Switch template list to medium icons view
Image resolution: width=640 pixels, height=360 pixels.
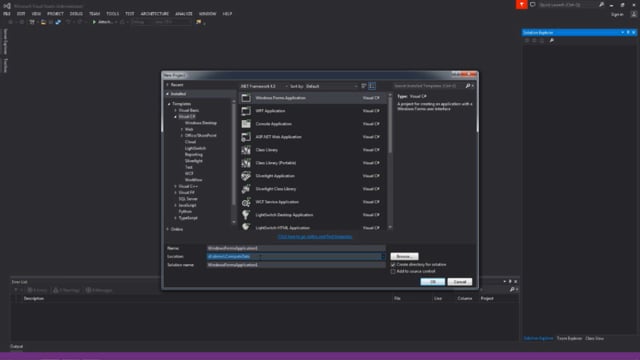[372, 86]
